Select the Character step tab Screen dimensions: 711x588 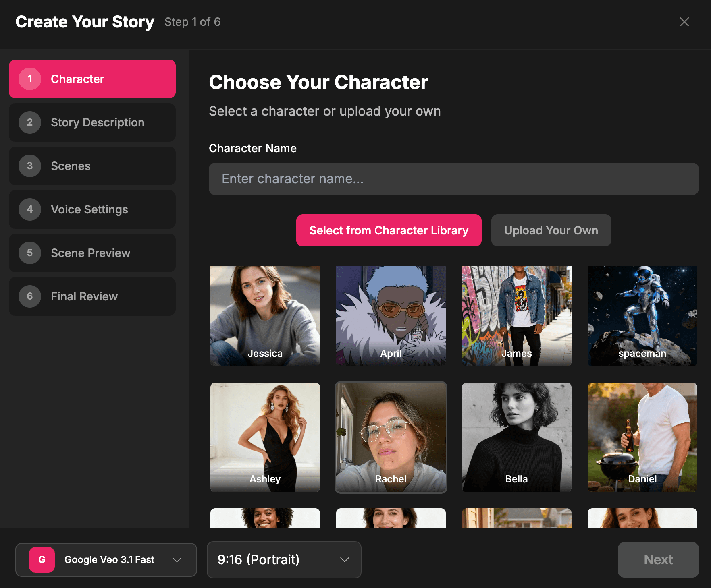[92, 79]
